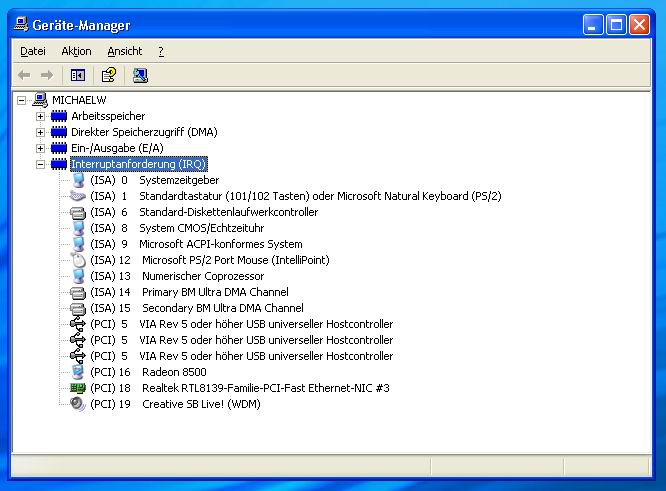Click the Geräte-Manager title bar icon
Image resolution: width=666 pixels, height=491 pixels.
[x=21, y=24]
